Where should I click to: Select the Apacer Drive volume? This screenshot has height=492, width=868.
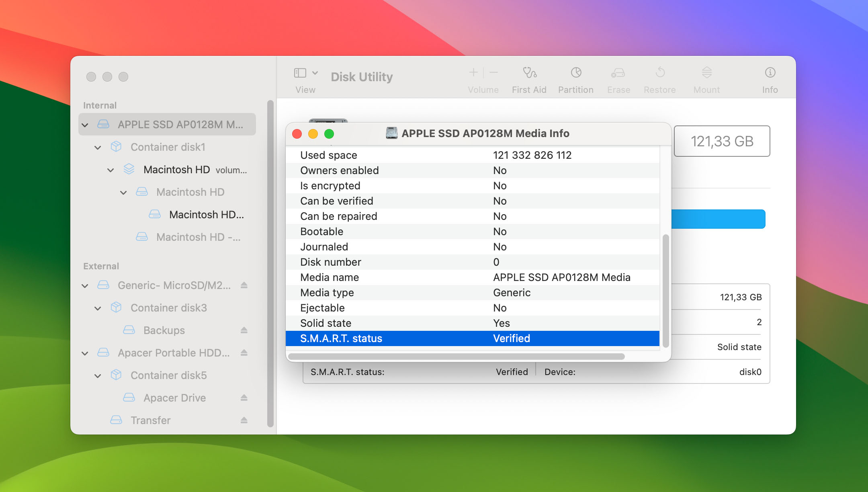(174, 398)
